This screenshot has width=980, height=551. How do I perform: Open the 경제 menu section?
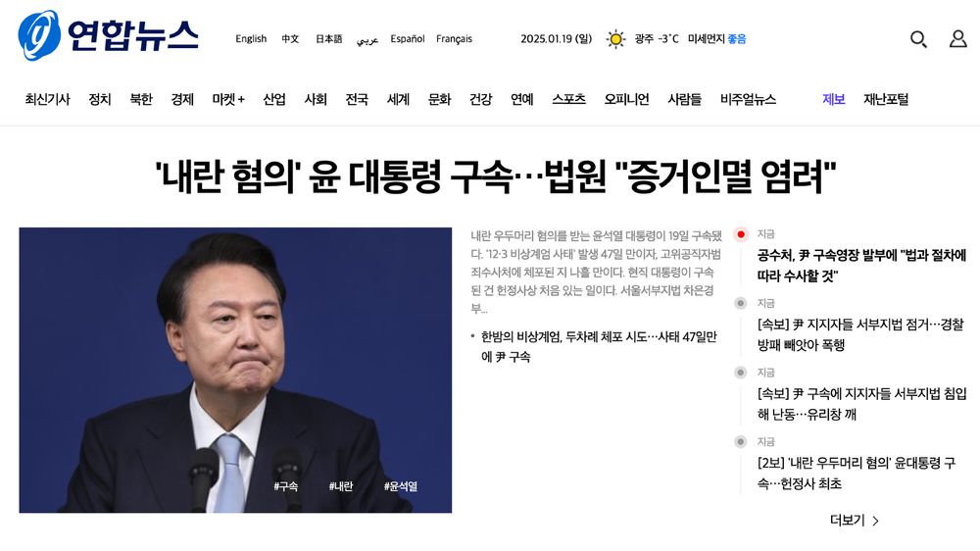pyautogui.click(x=182, y=99)
